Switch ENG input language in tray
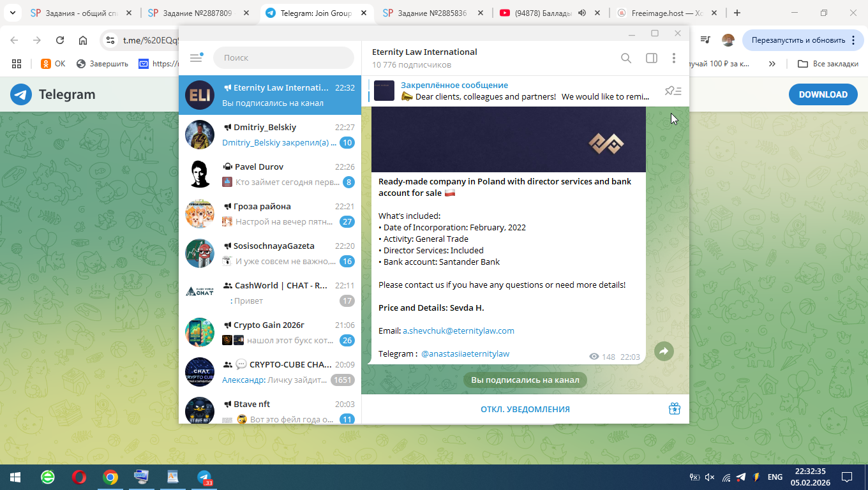This screenshot has width=868, height=490. [x=775, y=477]
